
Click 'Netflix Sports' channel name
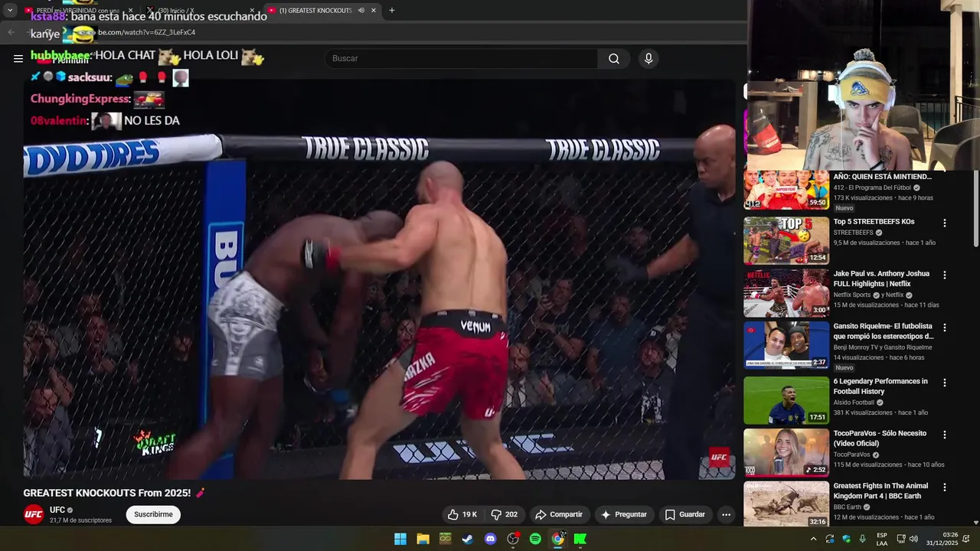[853, 295]
